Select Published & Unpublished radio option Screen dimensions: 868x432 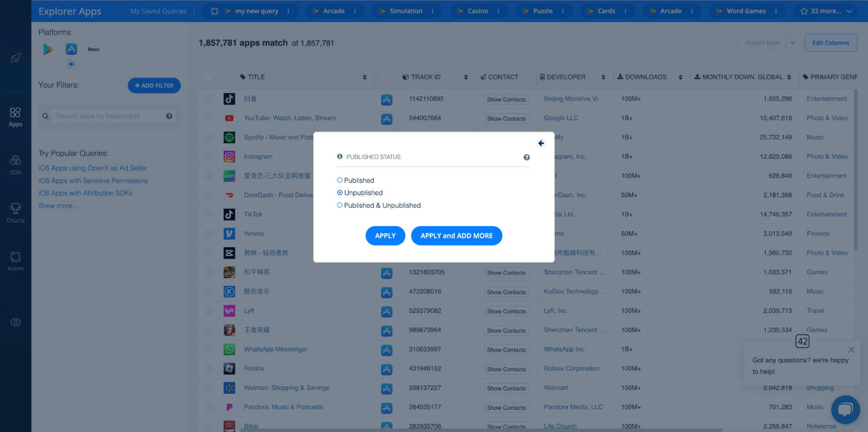(340, 205)
